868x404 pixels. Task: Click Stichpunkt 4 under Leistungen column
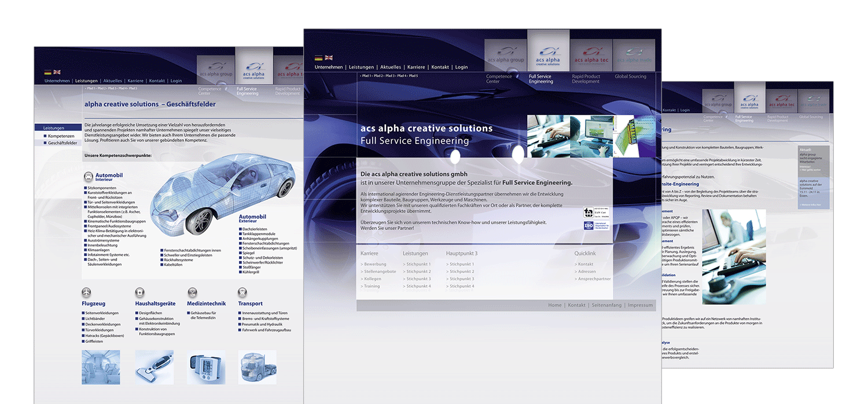point(417,286)
